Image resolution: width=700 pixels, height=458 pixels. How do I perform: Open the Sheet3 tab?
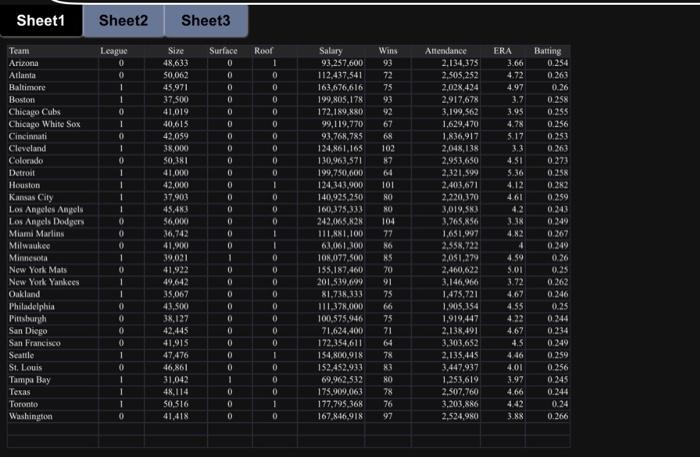[206, 21]
